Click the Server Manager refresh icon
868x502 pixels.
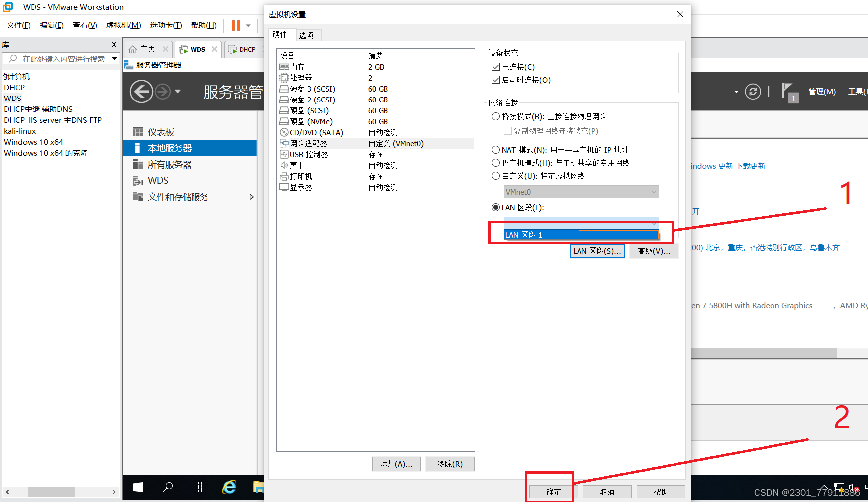(753, 92)
